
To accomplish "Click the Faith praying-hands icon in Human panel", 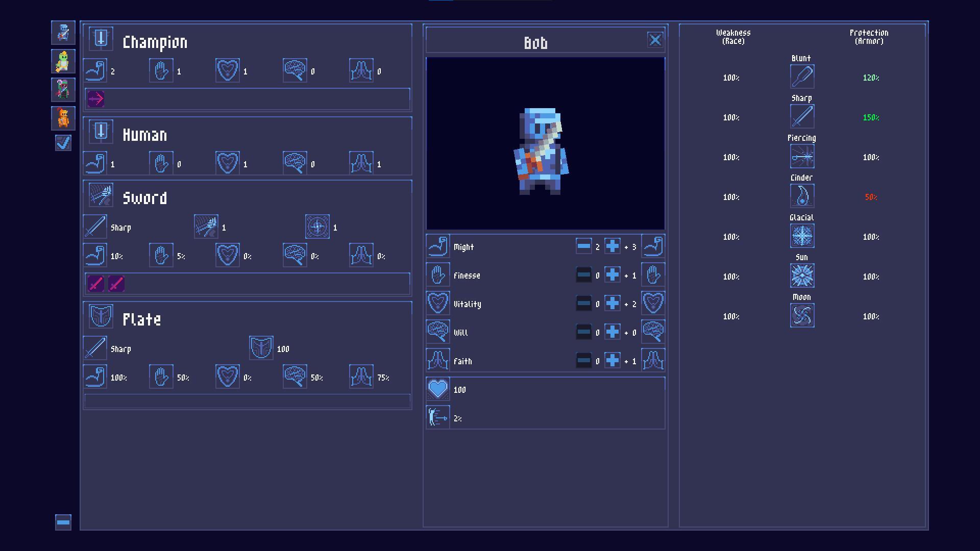I will [x=361, y=162].
